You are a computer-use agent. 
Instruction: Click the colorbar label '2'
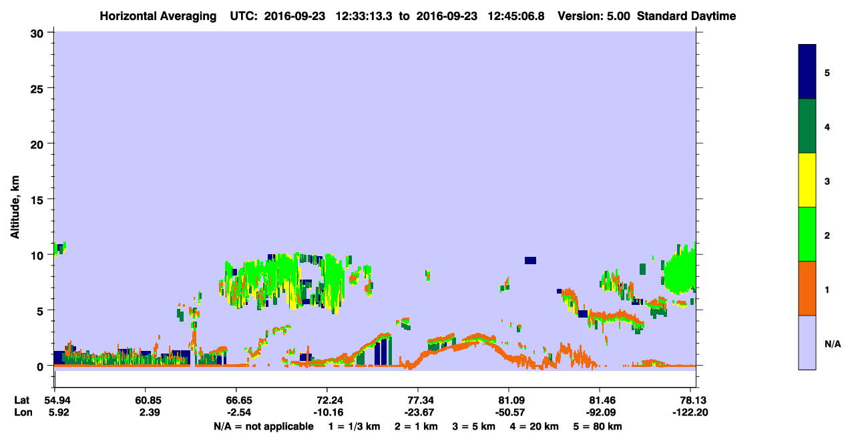point(827,235)
